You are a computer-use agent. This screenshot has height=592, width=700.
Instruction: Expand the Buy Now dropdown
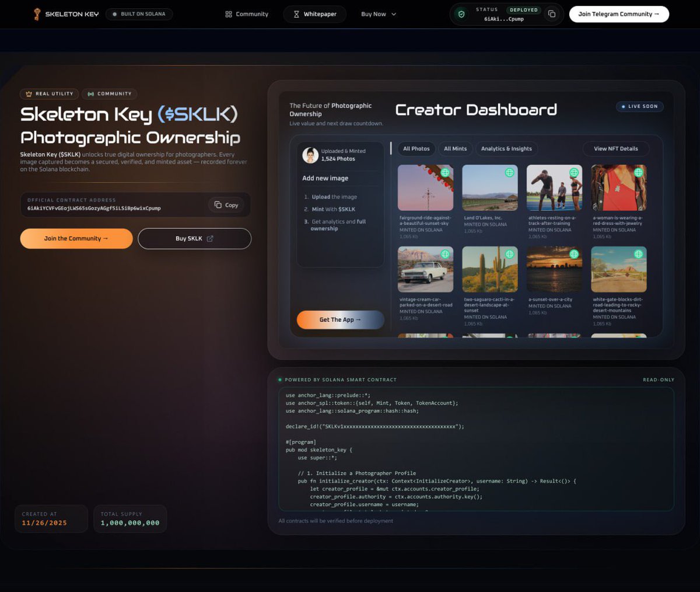tap(379, 14)
